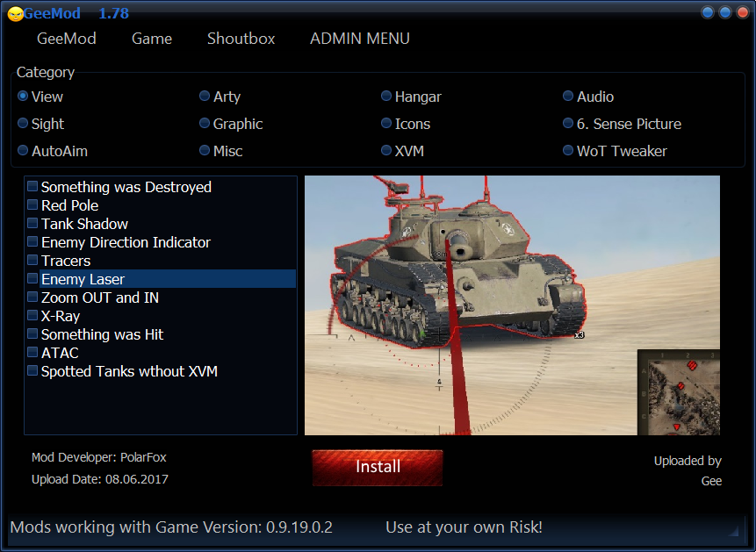Select the Icons category radio button
Viewport: 756px width, 552px height.
coord(386,123)
